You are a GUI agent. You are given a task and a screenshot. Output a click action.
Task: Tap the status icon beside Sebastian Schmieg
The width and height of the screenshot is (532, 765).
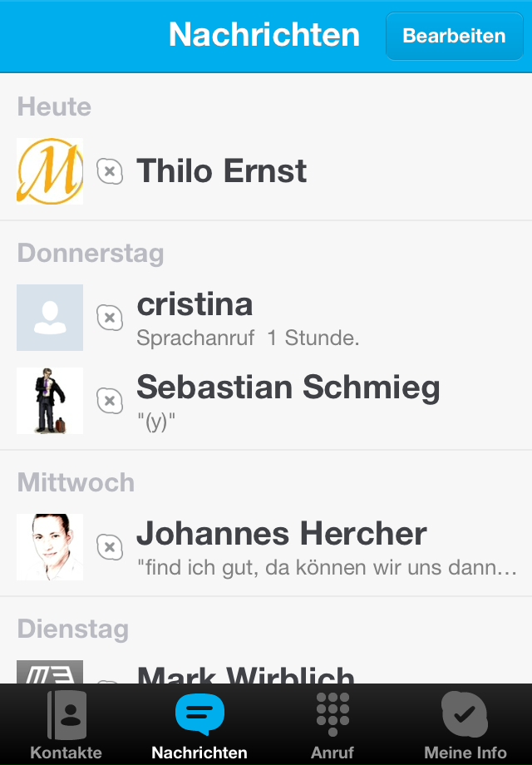[110, 401]
